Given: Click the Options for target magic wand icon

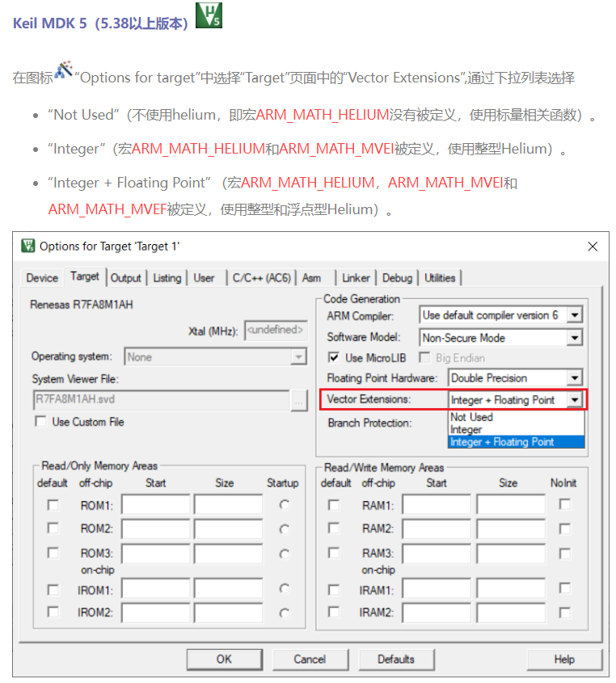Looking at the screenshot, I should (64, 70).
